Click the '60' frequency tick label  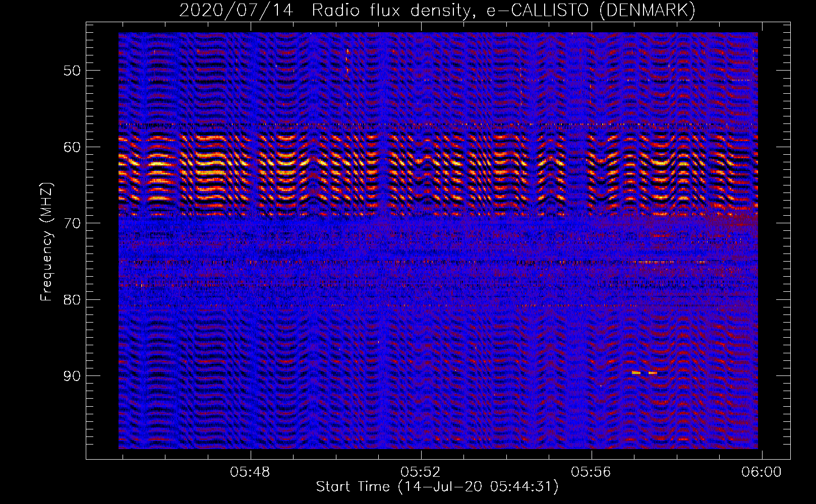tap(72, 147)
